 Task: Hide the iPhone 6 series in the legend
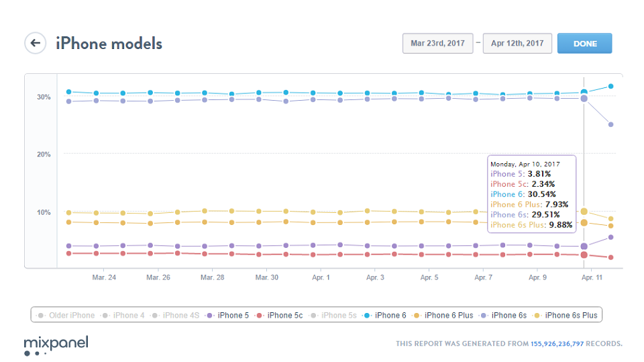click(384, 315)
